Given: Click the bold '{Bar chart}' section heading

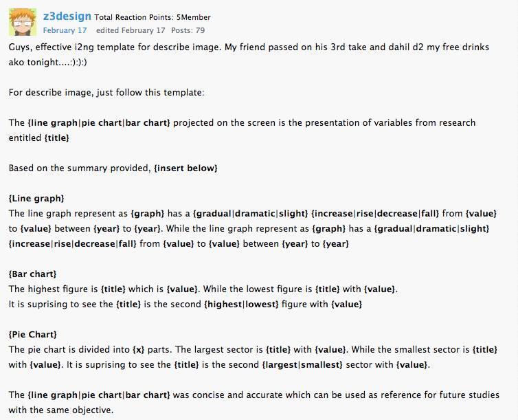Looking at the screenshot, I should tap(33, 274).
